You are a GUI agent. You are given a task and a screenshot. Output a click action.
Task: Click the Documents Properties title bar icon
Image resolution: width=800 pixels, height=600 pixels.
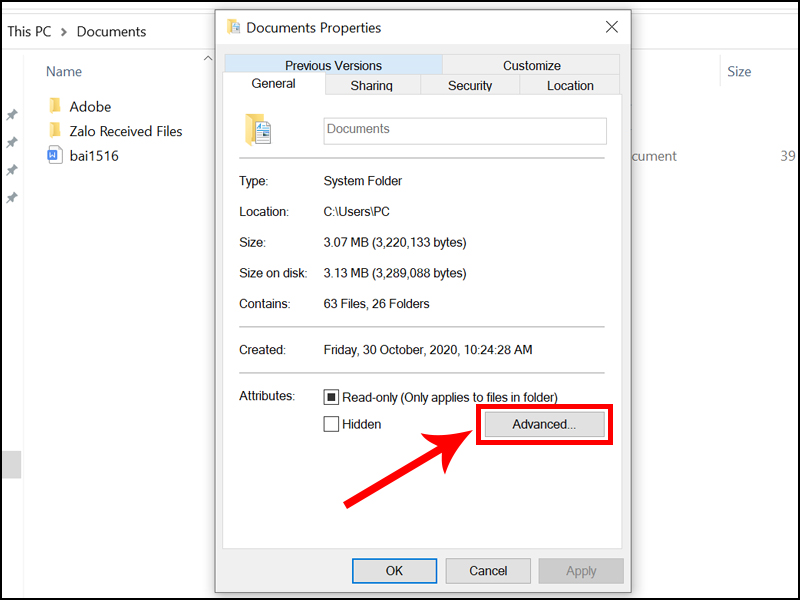pos(234,27)
